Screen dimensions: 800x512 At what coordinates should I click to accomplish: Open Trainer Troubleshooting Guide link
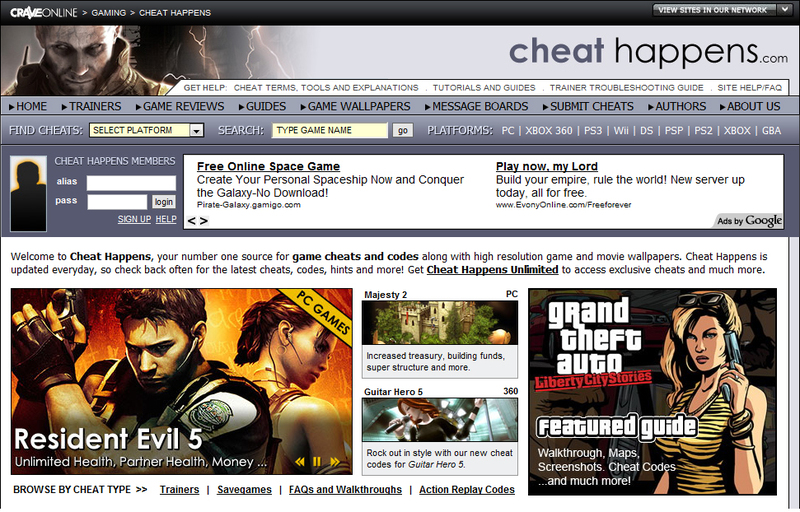627,88
